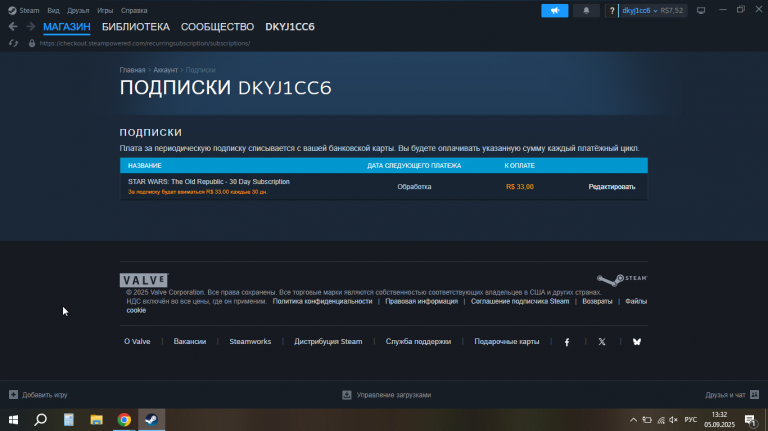
Task: Click the plus icon for adding a game
Action: click(x=13, y=395)
